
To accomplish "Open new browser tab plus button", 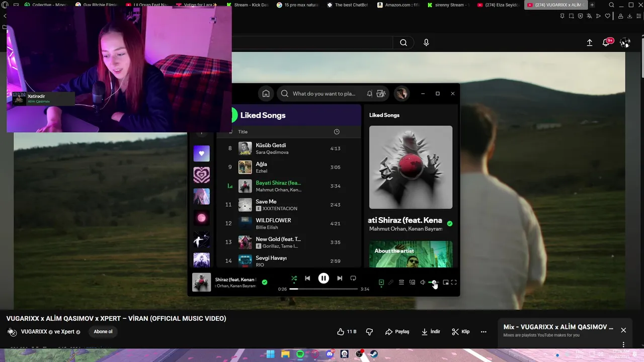I will click(x=592, y=5).
